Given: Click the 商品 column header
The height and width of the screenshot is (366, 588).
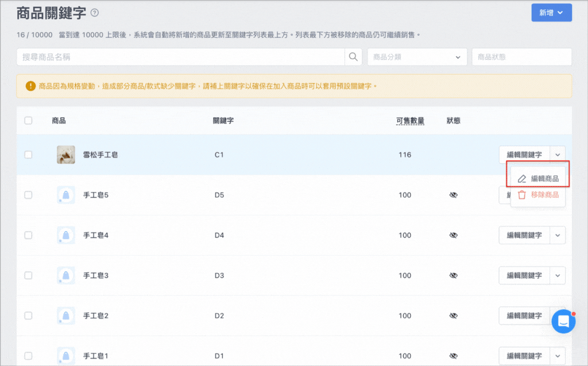Looking at the screenshot, I should point(59,121).
